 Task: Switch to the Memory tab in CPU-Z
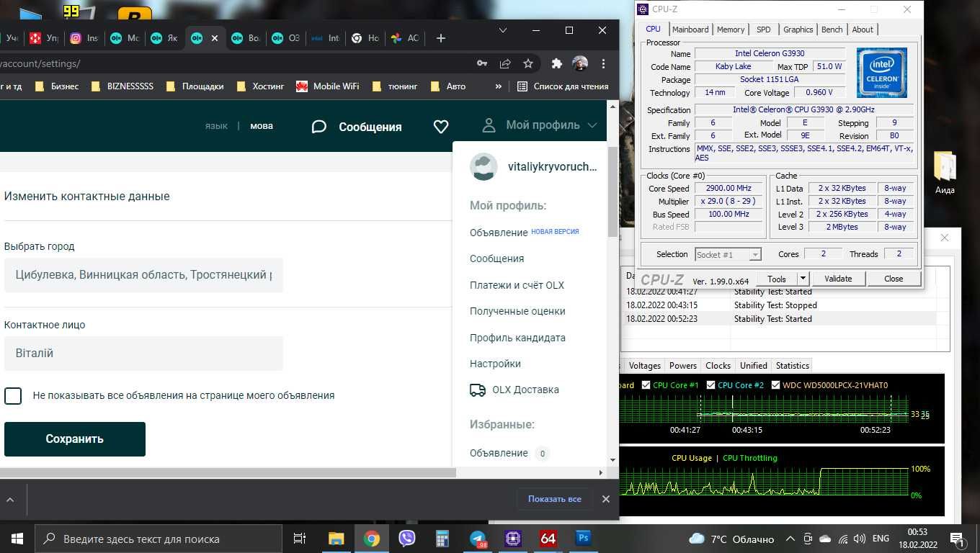coord(731,30)
